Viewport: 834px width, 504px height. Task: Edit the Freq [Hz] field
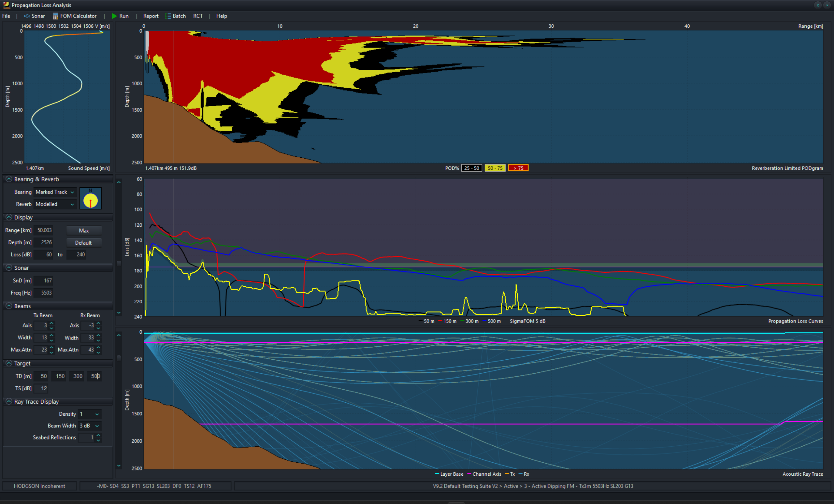click(x=44, y=293)
